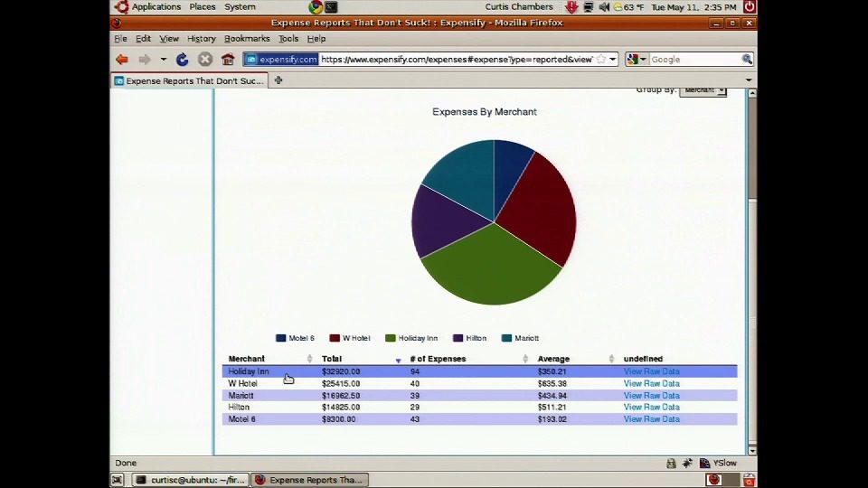This screenshot has height=488, width=868.
Task: Open the Places menu in the Ubuntu panel
Action: tap(202, 6)
